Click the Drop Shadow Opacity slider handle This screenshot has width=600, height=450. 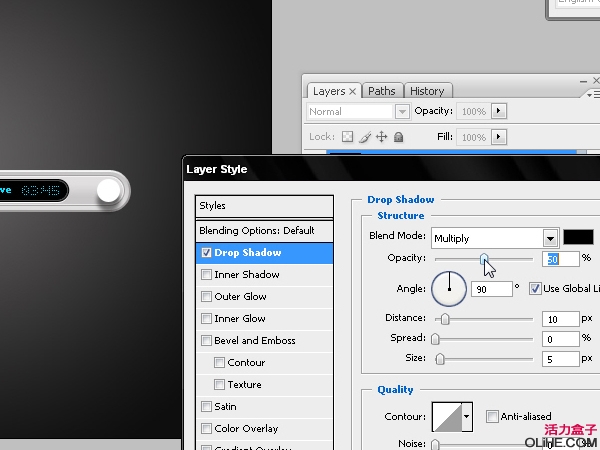click(x=484, y=259)
